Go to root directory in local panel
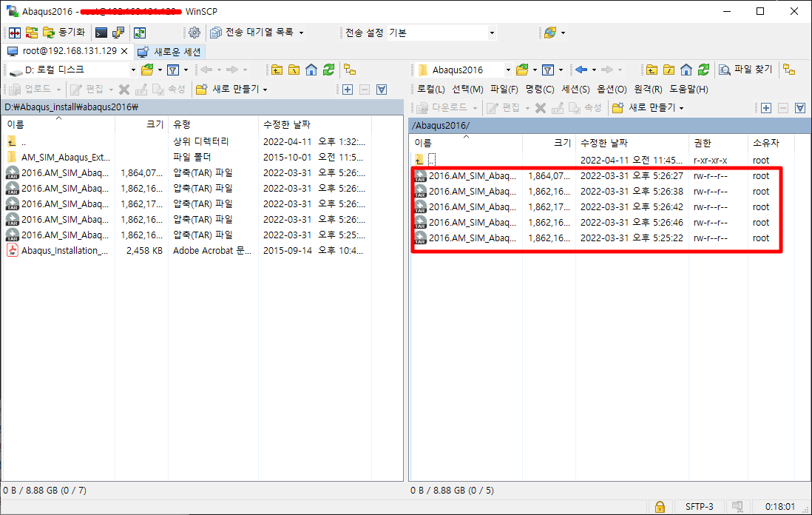 pyautogui.click(x=294, y=70)
